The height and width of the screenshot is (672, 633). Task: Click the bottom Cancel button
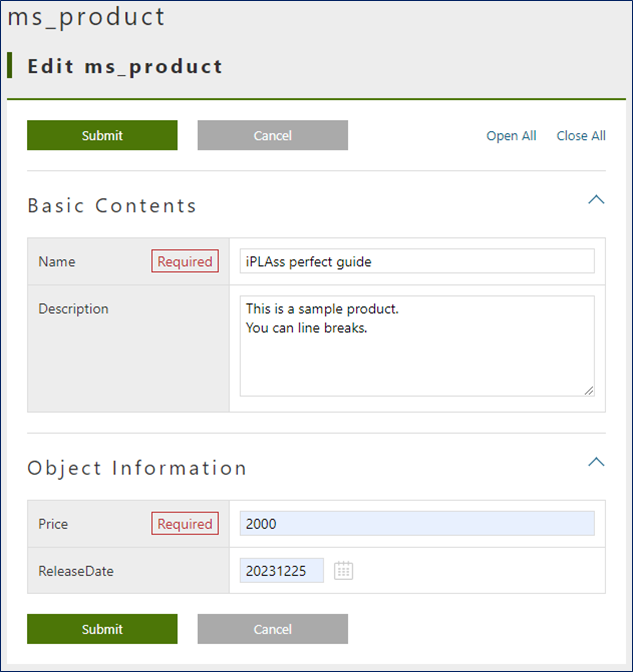[273, 629]
